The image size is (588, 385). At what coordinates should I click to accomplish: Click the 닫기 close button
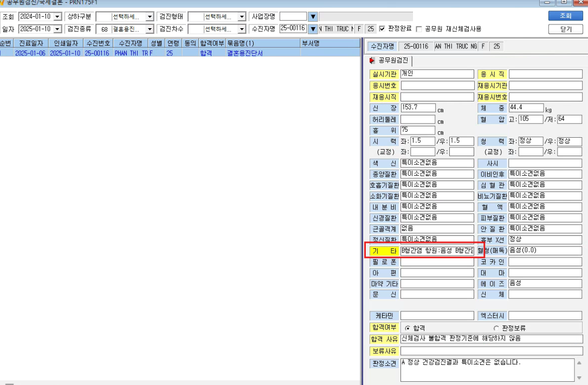[x=565, y=29]
